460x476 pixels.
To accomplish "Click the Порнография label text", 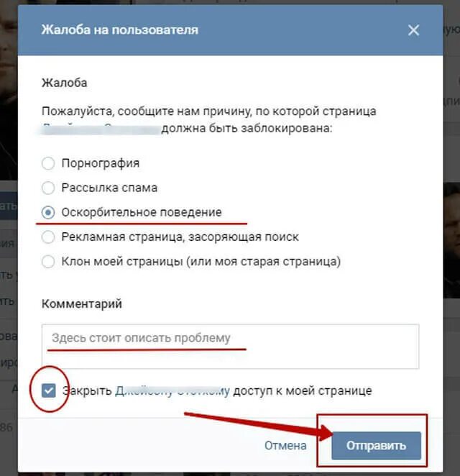I will pos(101,163).
